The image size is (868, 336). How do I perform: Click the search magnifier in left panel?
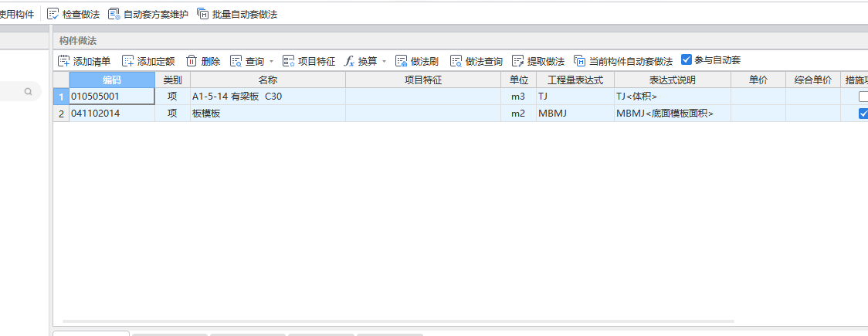29,92
